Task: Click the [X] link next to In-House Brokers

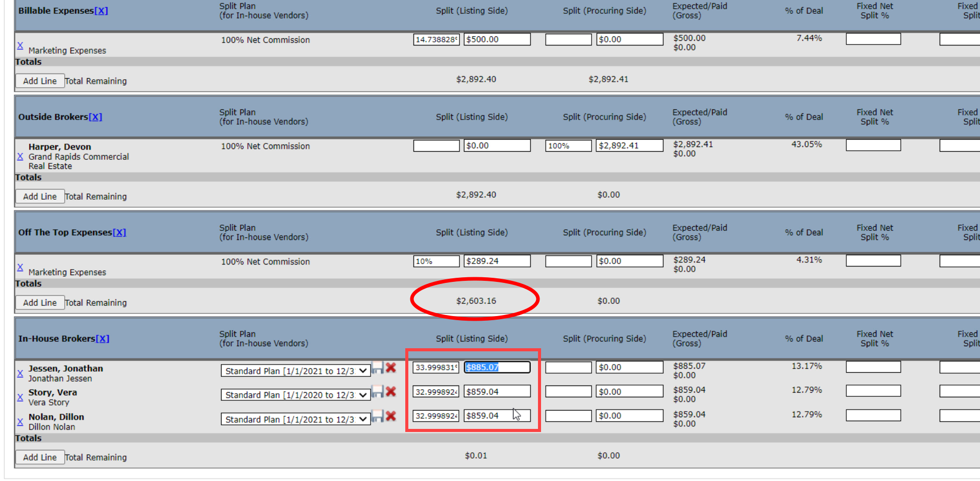Action: 102,339
